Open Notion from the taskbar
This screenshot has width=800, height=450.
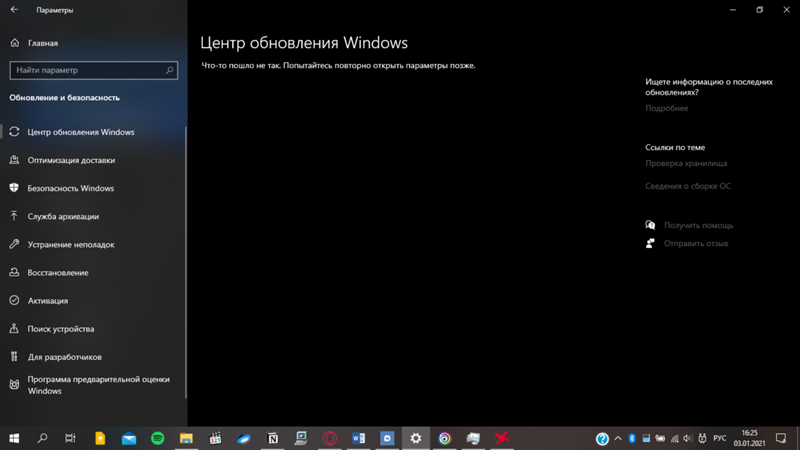click(273, 438)
